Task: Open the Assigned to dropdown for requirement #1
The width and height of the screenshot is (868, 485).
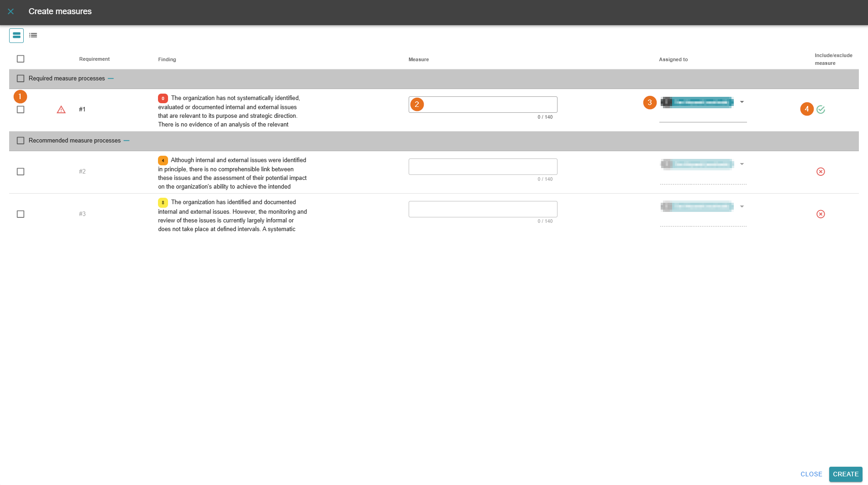Action: 742,102
